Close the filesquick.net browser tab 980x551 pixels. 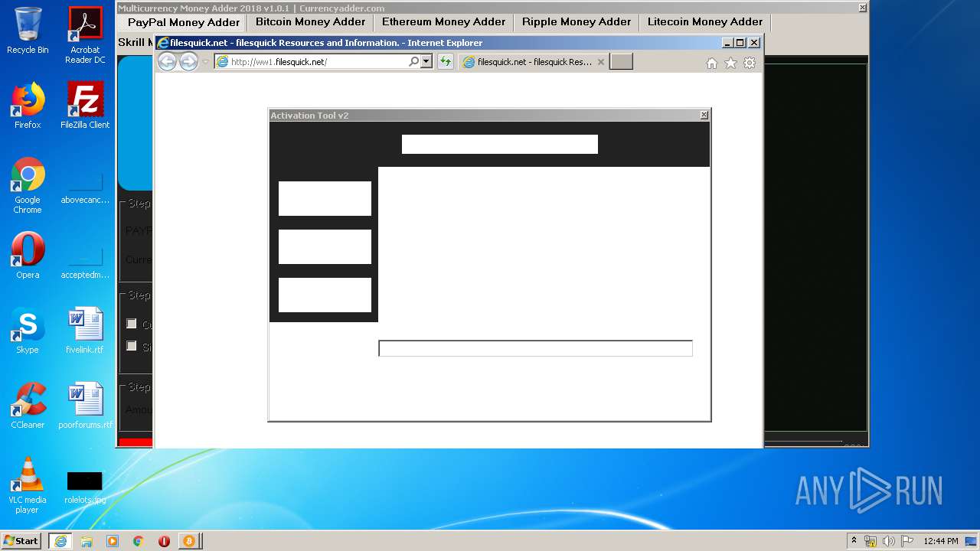pos(601,62)
